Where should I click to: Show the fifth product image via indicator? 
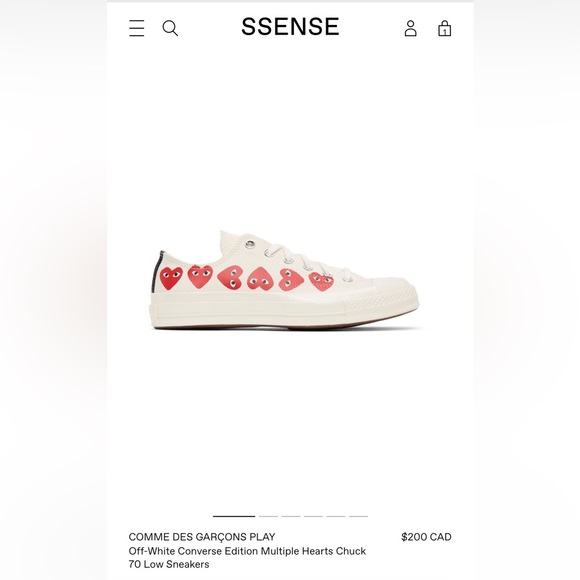(x=336, y=516)
